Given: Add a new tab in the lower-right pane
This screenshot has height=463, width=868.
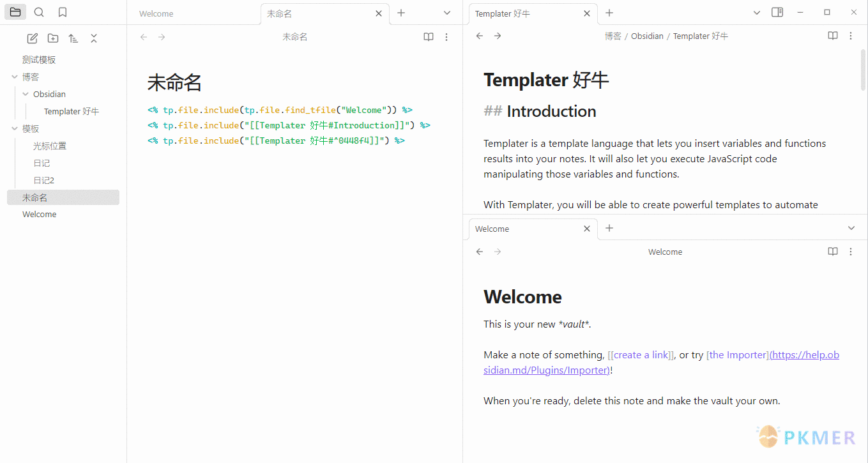Looking at the screenshot, I should click(x=609, y=228).
